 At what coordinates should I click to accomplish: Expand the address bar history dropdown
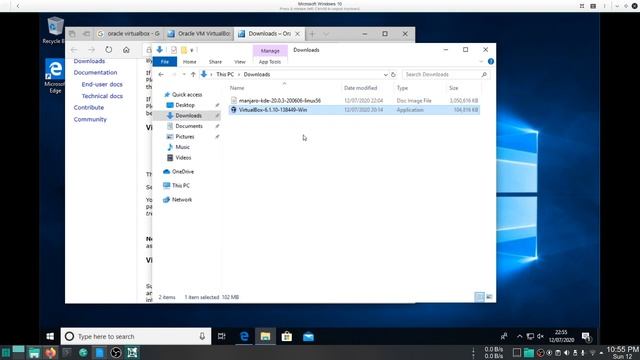click(x=385, y=75)
